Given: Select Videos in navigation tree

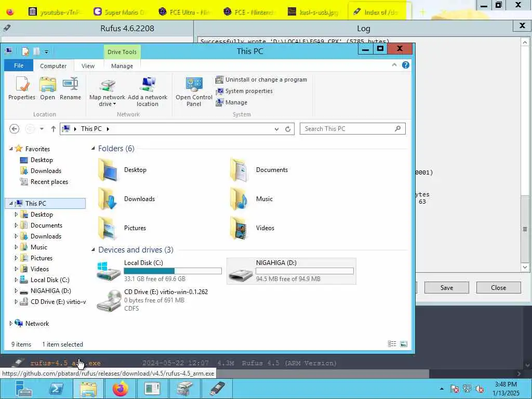Looking at the screenshot, I should point(39,269).
